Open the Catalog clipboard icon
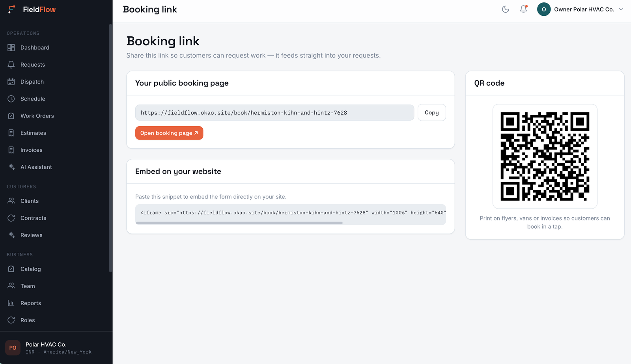The image size is (631, 364). (11, 269)
